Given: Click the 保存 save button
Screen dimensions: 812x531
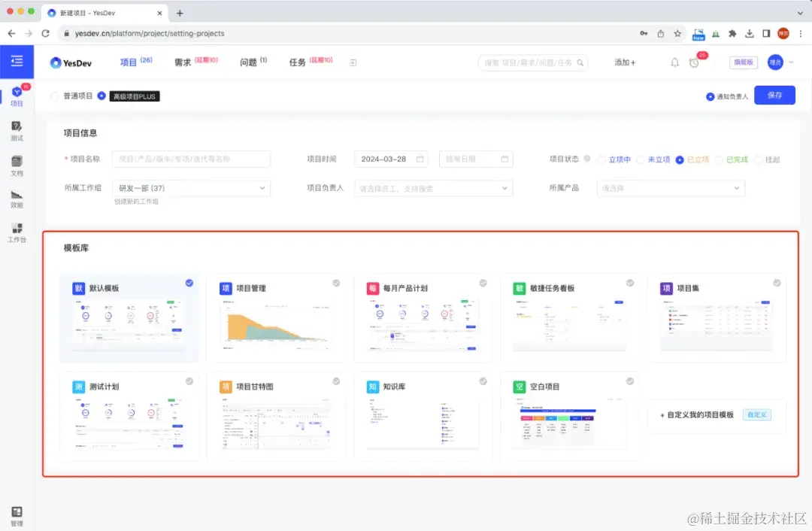Looking at the screenshot, I should [x=775, y=96].
